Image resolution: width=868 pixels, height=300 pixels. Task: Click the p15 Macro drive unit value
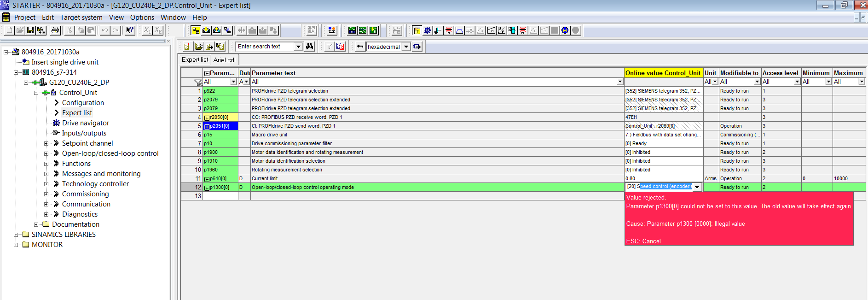coord(664,135)
